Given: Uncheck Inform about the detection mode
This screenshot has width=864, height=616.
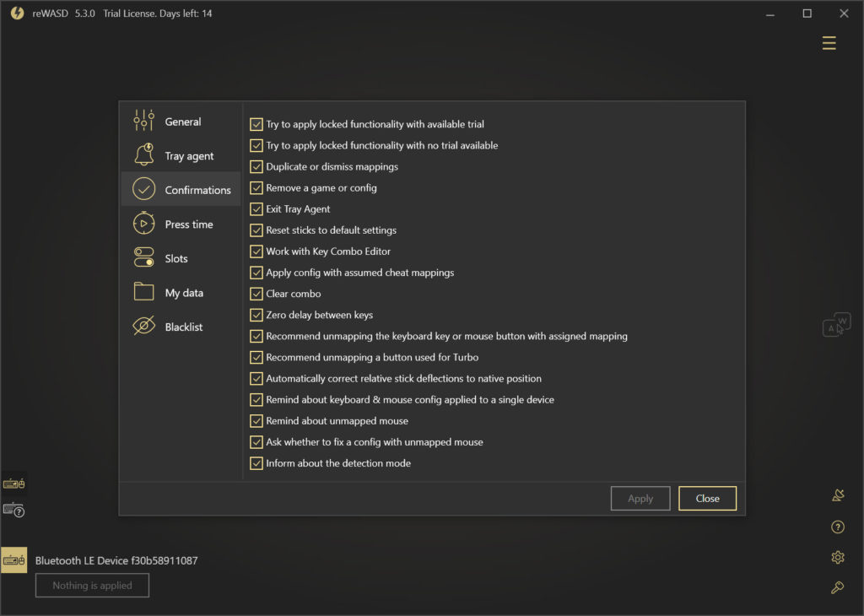Looking at the screenshot, I should coord(256,463).
